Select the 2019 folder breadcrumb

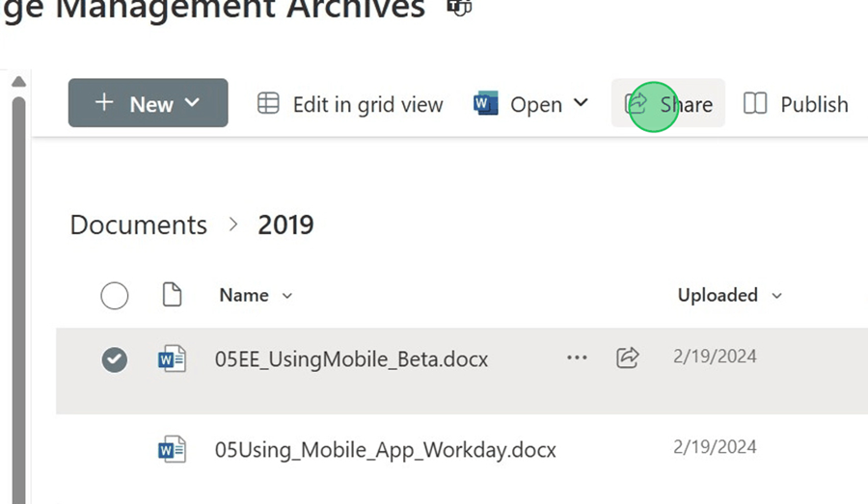pos(285,225)
